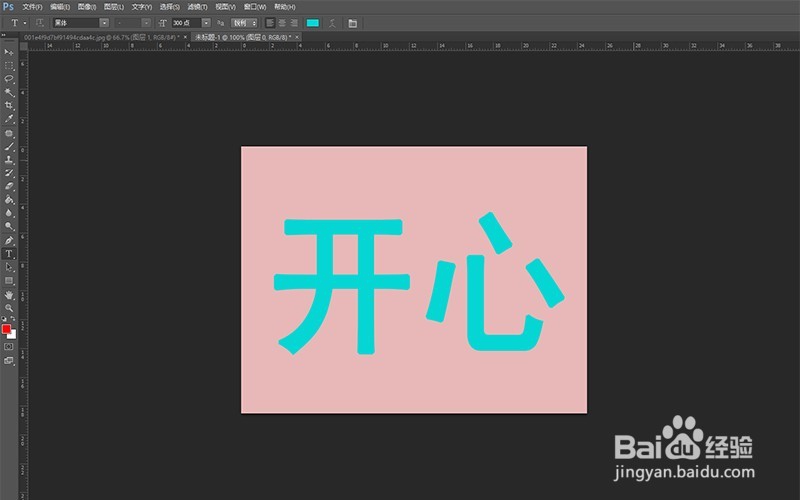This screenshot has width=800, height=500.
Task: Select the Path Selection tool
Action: click(9, 267)
